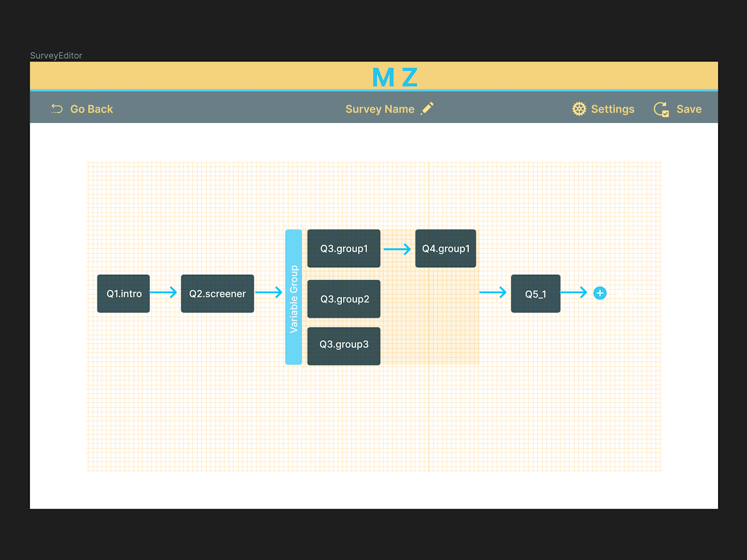
Task: Select the Q5_1 node
Action: (536, 294)
